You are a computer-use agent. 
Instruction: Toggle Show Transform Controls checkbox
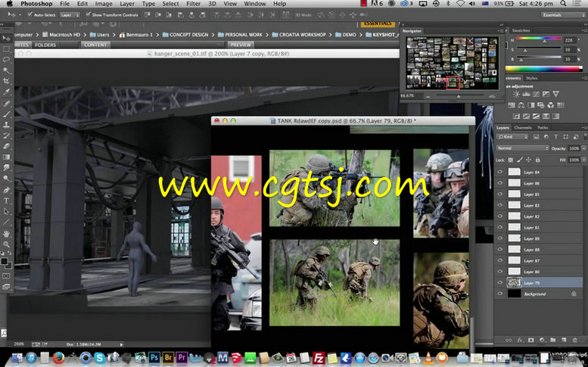(88, 14)
